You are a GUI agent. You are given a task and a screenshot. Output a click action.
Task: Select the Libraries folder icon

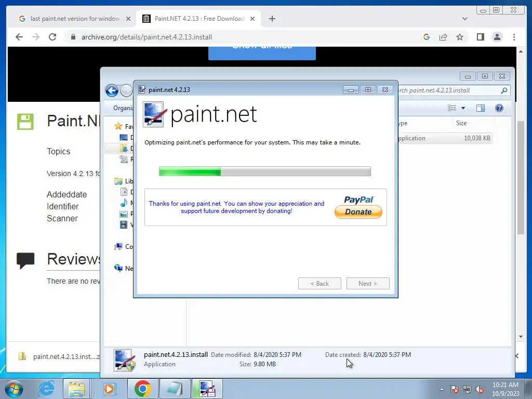pos(118,181)
